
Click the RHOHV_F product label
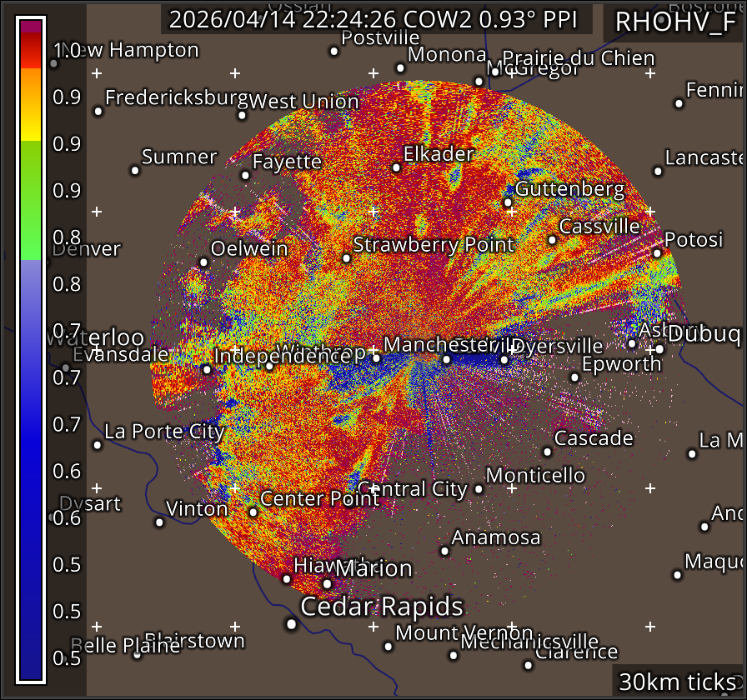[x=674, y=22]
